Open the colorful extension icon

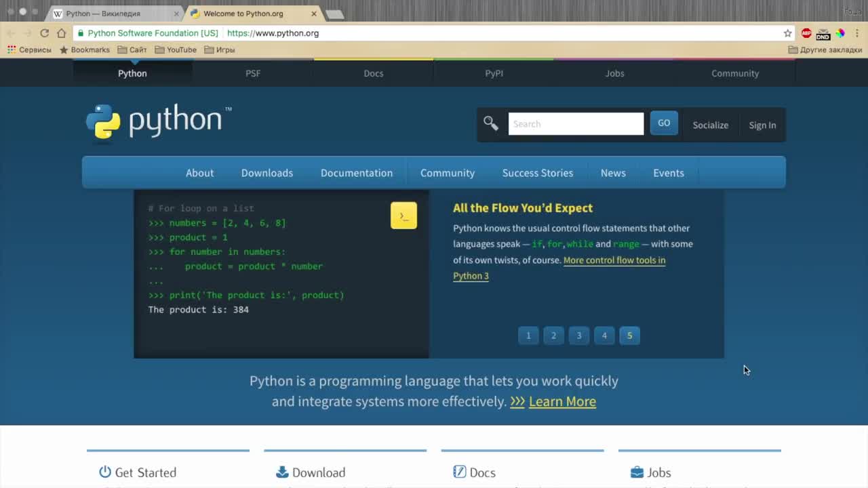840,33
